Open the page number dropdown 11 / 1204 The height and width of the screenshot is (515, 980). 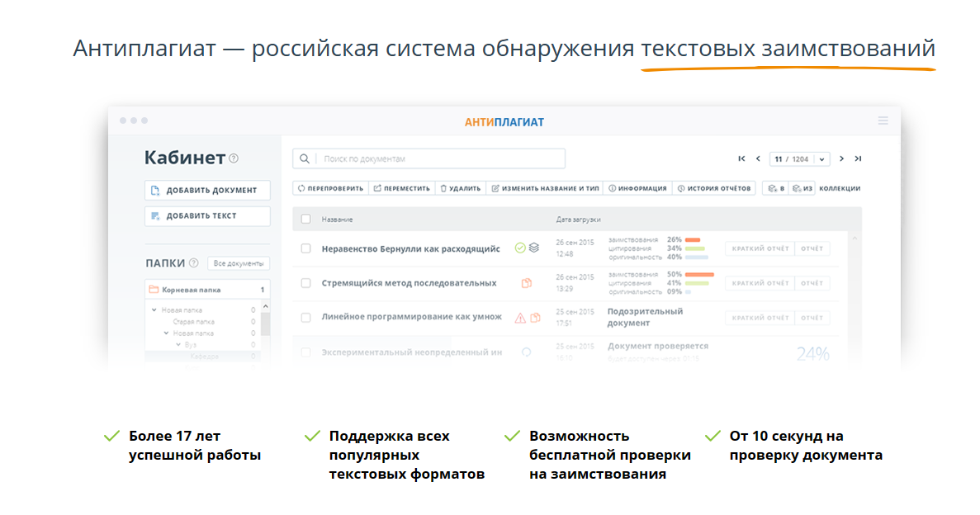click(799, 158)
